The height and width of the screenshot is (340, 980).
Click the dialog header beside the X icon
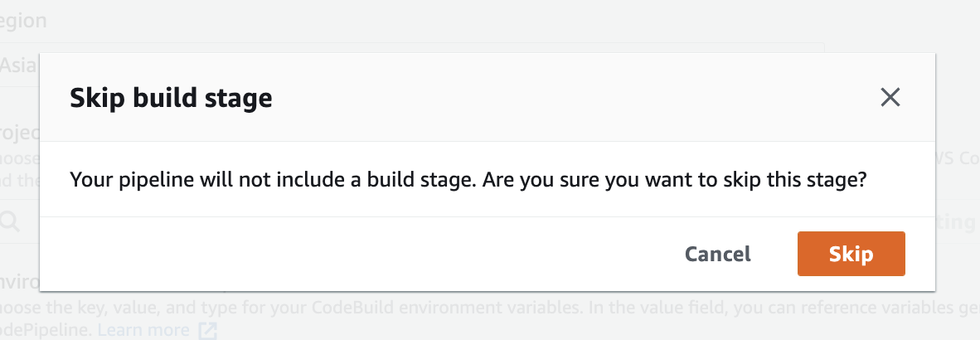click(562, 98)
